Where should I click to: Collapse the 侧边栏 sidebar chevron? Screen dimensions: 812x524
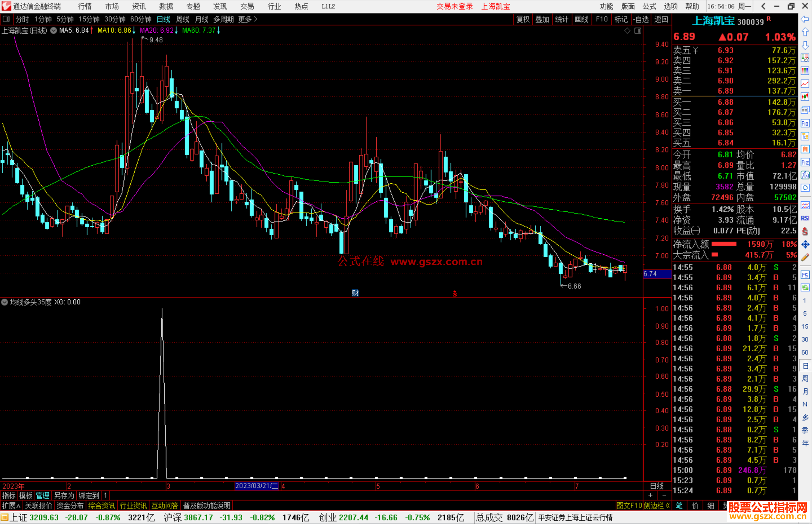tap(668, 506)
